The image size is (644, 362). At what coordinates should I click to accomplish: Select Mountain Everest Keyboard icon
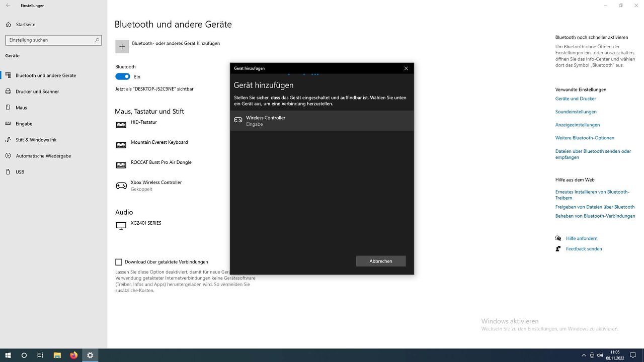[x=121, y=145]
